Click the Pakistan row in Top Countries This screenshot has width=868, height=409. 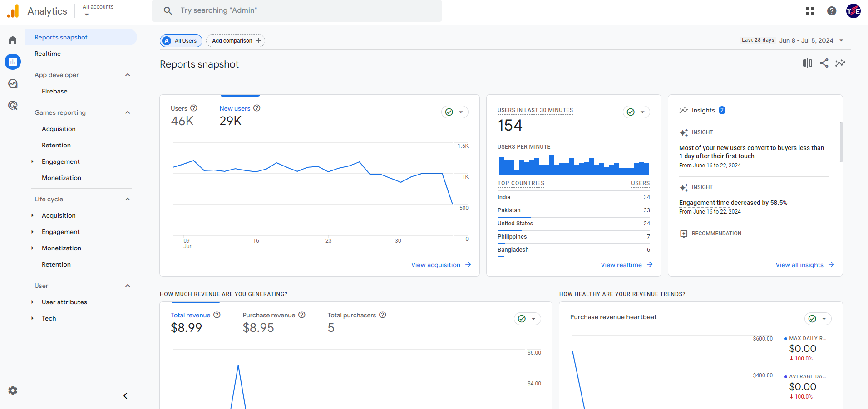[x=574, y=210]
